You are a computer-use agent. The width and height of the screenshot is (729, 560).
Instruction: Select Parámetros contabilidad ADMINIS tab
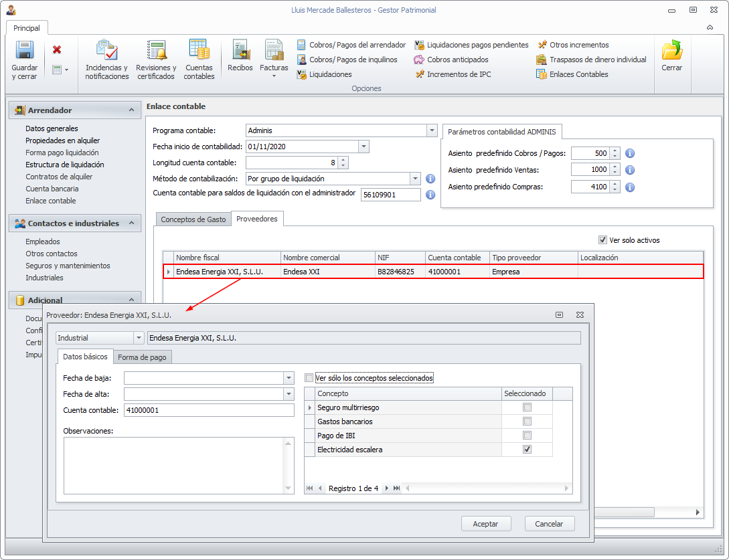pyautogui.click(x=501, y=132)
